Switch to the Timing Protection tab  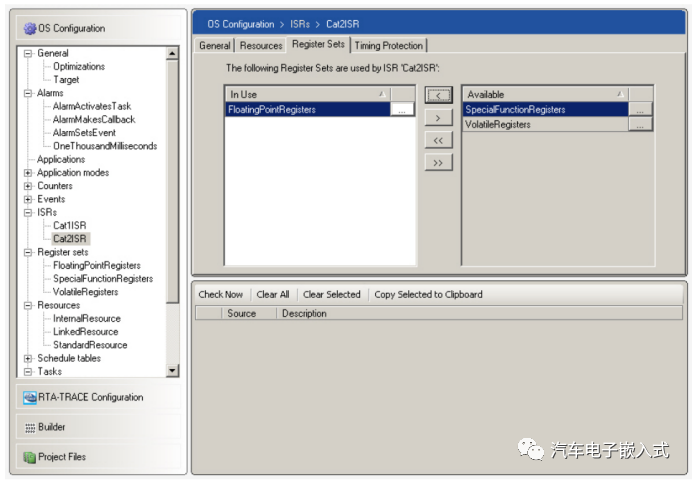(x=389, y=45)
